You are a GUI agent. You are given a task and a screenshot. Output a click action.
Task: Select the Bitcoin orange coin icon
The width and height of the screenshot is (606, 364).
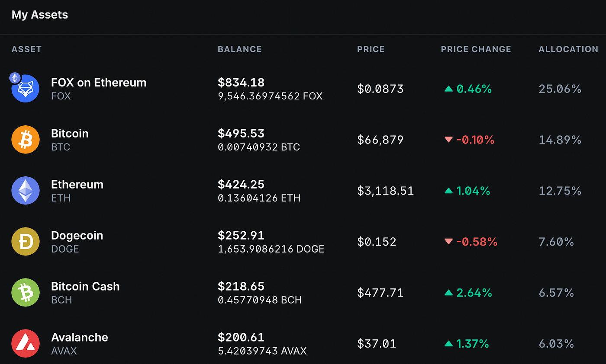click(25, 139)
